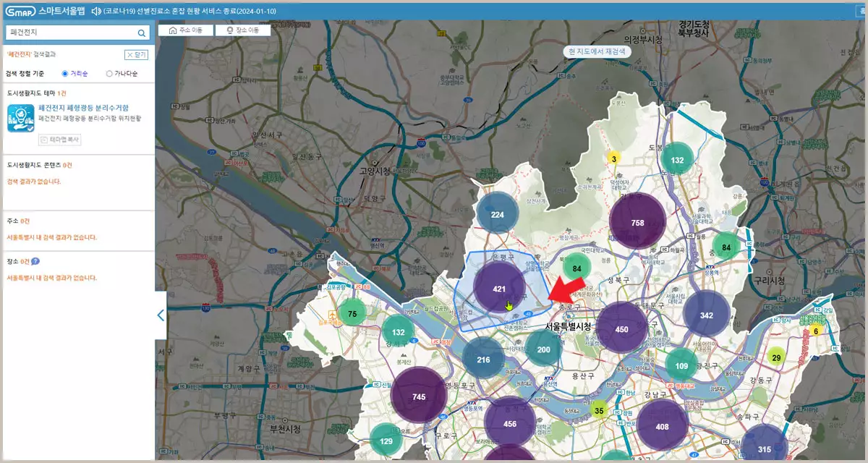
Task: Collapse the side panel with arrow
Action: tap(161, 315)
